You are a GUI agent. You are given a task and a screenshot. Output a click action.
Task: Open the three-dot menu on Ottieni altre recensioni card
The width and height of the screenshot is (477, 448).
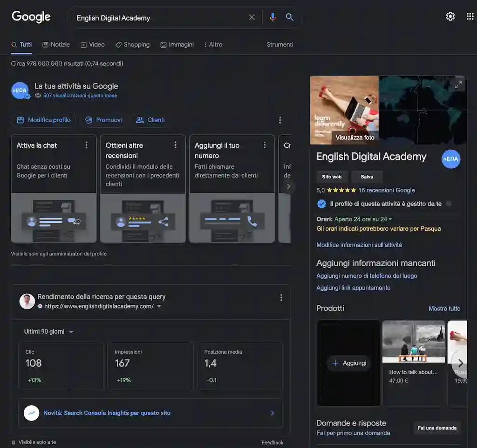175,145
